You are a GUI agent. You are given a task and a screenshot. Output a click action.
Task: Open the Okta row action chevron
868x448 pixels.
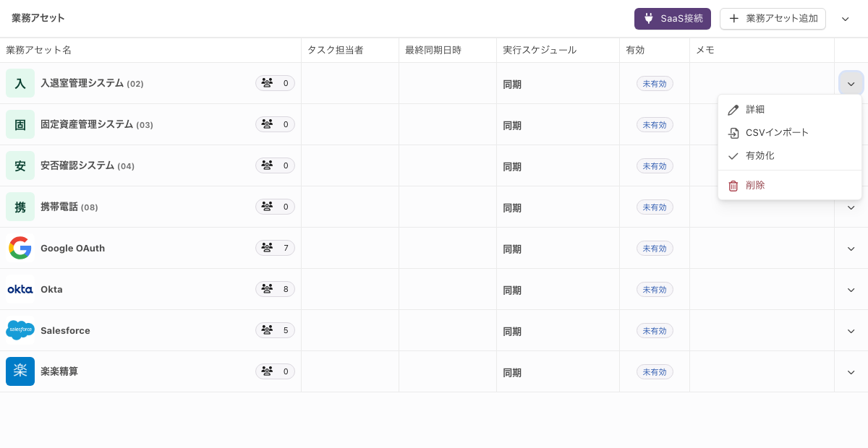coord(851,290)
